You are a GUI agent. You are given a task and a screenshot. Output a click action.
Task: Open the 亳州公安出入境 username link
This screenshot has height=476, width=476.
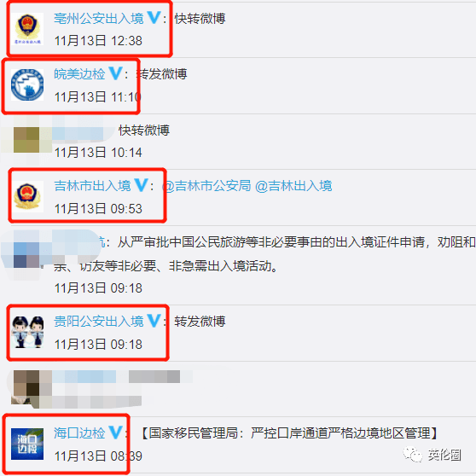coord(99,19)
